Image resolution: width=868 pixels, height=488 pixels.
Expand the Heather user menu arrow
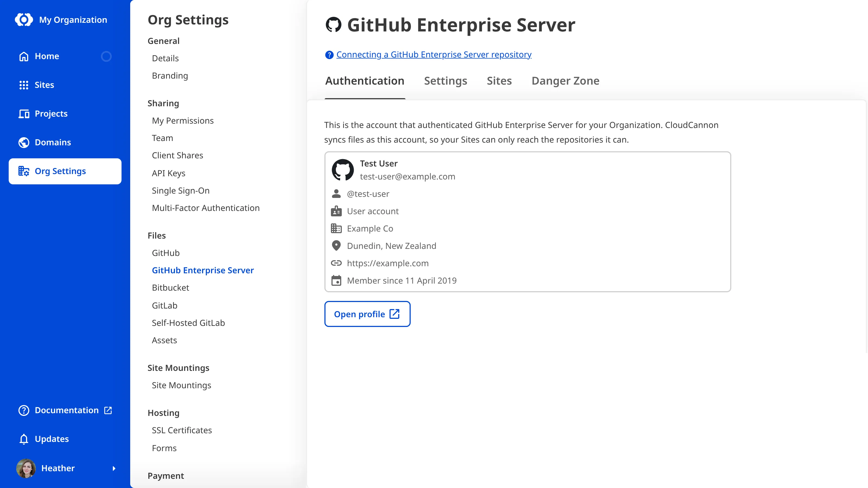point(114,468)
